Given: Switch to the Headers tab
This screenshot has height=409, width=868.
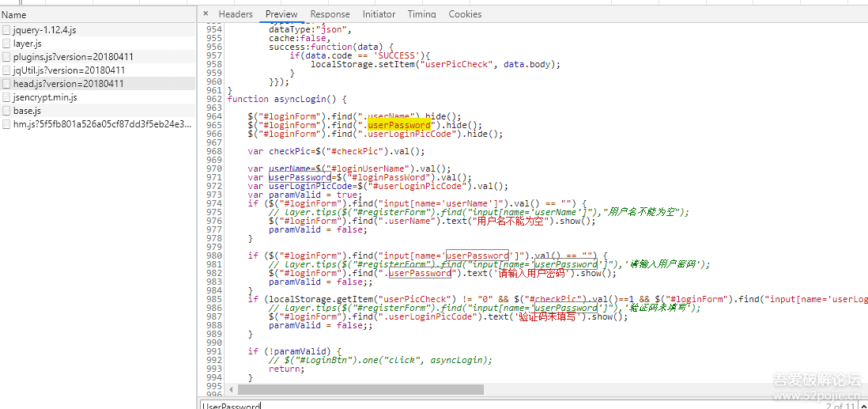Looking at the screenshot, I should tap(236, 14).
